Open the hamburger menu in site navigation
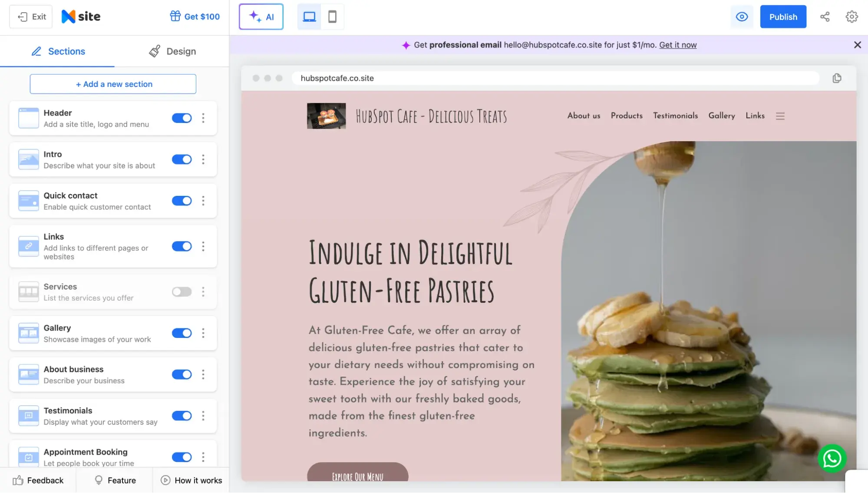Screen dimensions: 868x493 coord(780,116)
